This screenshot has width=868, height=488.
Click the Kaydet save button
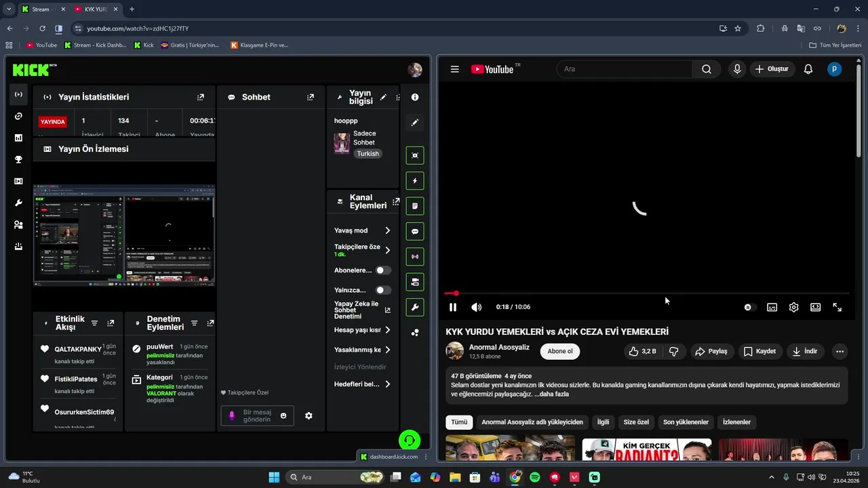click(759, 351)
